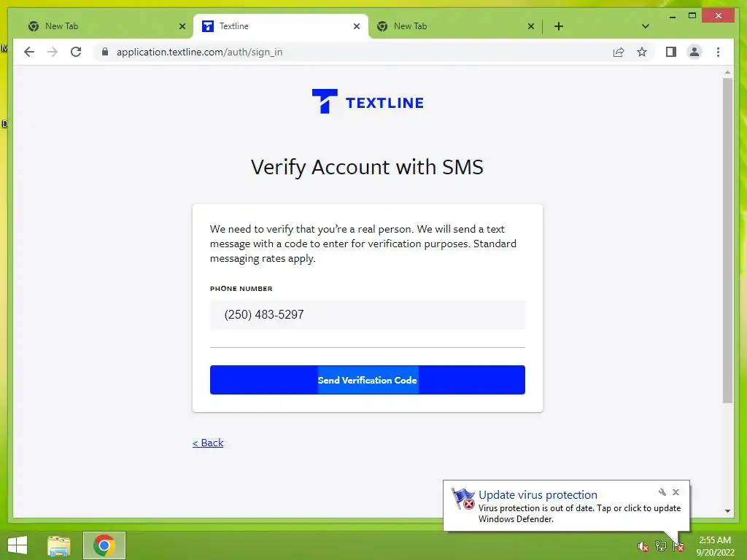Reload the Textline page
Viewport: 747px width, 560px height.
click(x=76, y=52)
